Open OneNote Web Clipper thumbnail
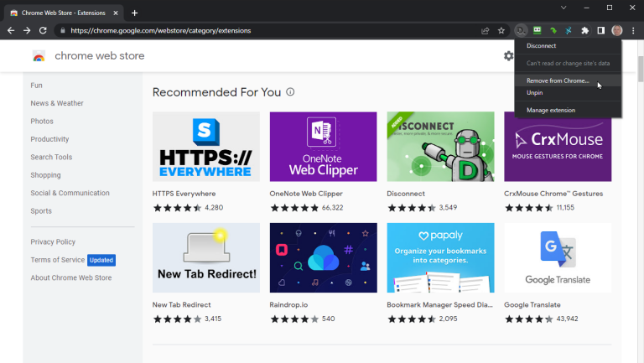This screenshot has width=644, height=363. [x=323, y=147]
